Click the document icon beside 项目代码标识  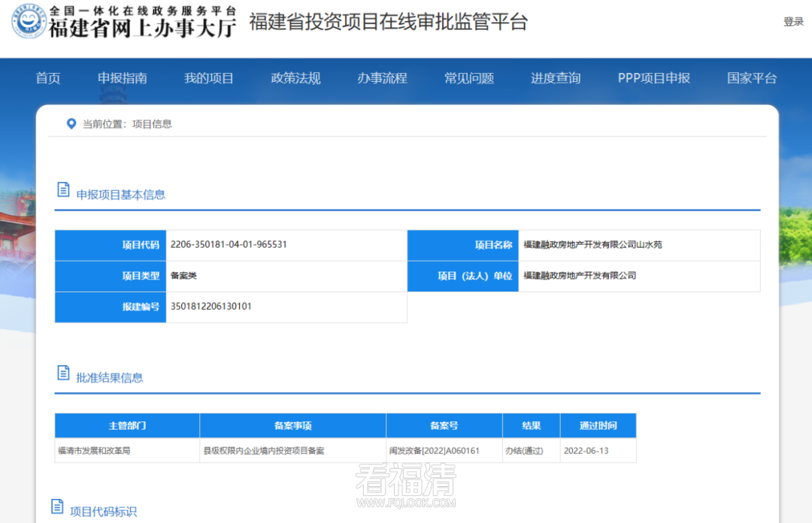tap(57, 506)
